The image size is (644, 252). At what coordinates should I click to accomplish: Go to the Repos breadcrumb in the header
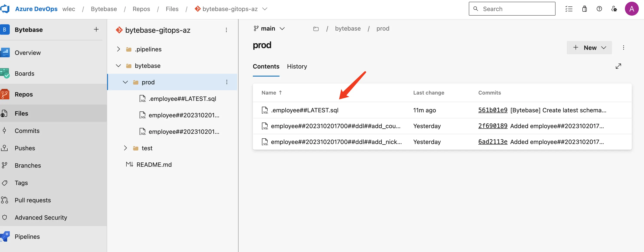click(141, 9)
